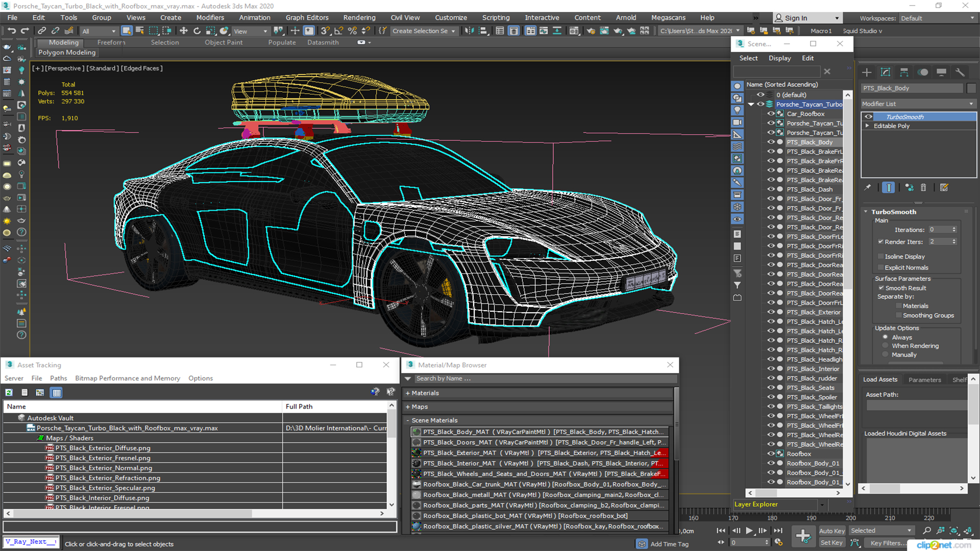
Task: Enable Separate by Materials checkbox
Action: pyautogui.click(x=898, y=306)
